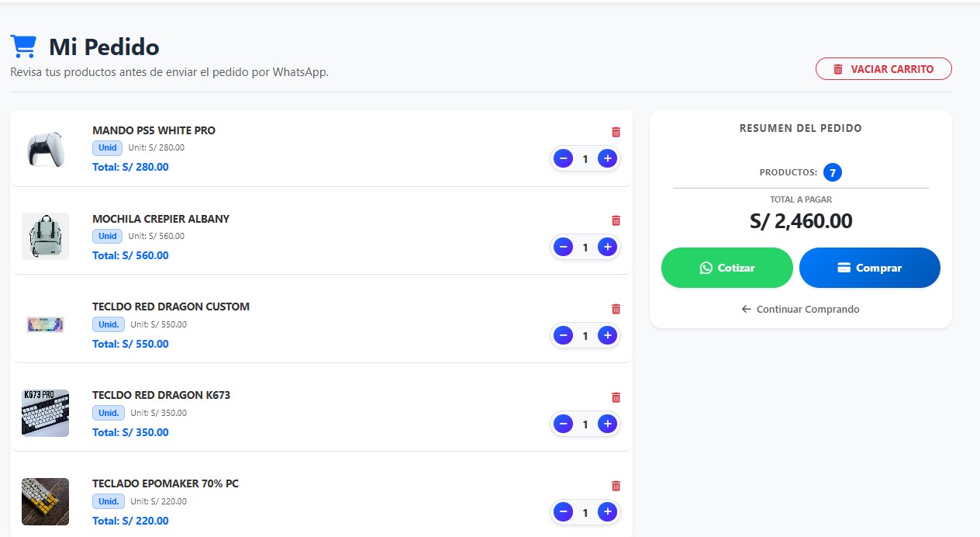
Task: Click trash icon for TECLDO RED DRAGON CUSTOM
Action: point(616,309)
